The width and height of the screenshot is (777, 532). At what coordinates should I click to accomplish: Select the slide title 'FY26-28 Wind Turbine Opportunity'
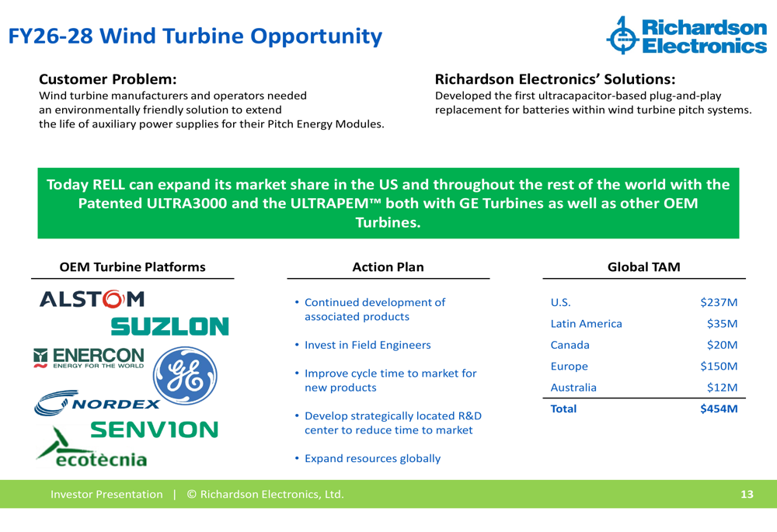tap(195, 37)
